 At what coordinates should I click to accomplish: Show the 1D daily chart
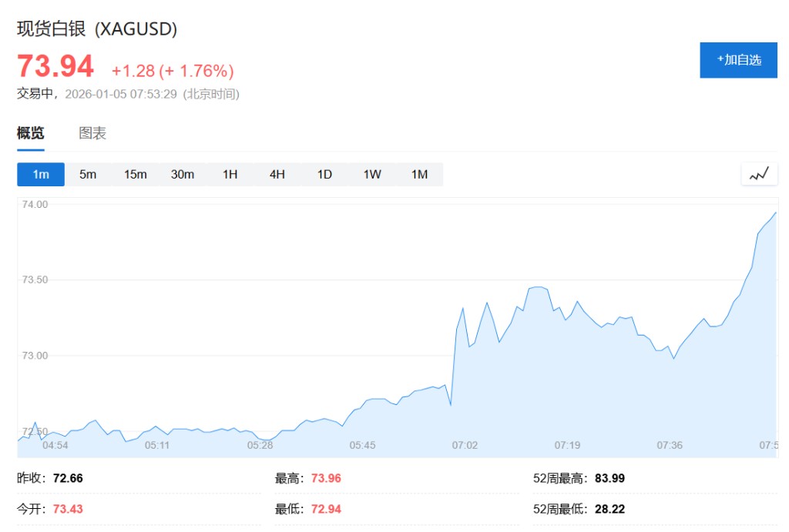coord(324,174)
